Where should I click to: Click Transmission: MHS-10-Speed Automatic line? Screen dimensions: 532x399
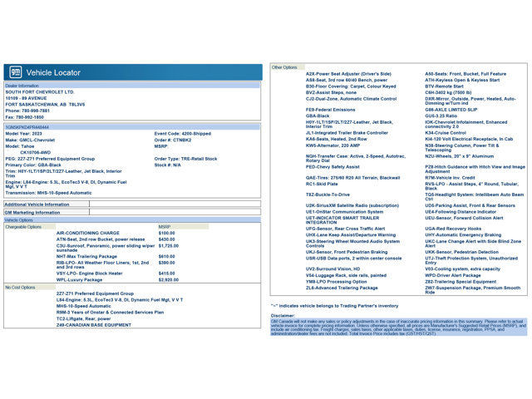coord(48,193)
